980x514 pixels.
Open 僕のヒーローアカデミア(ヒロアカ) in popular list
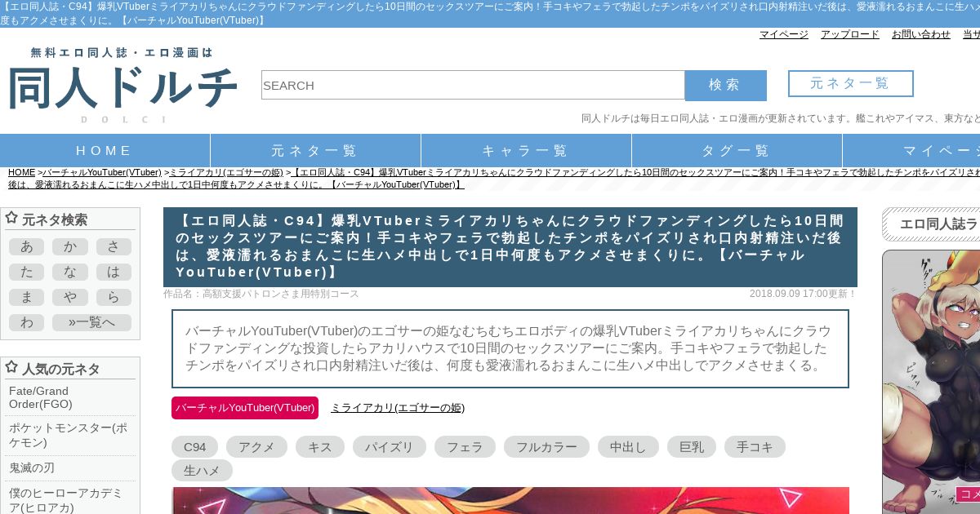click(x=72, y=500)
